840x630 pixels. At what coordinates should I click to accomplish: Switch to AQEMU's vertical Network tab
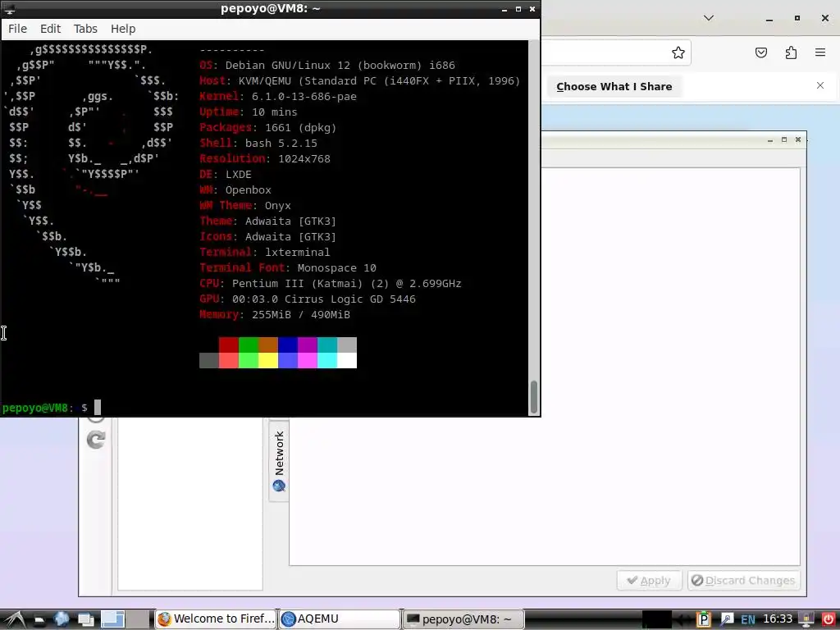[279, 461]
